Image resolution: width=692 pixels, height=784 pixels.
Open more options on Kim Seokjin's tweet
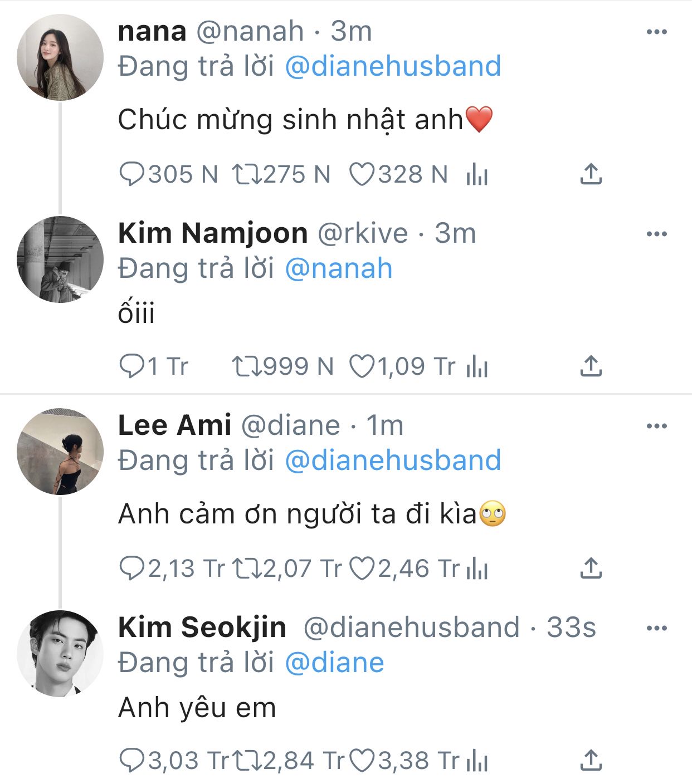pos(656,629)
